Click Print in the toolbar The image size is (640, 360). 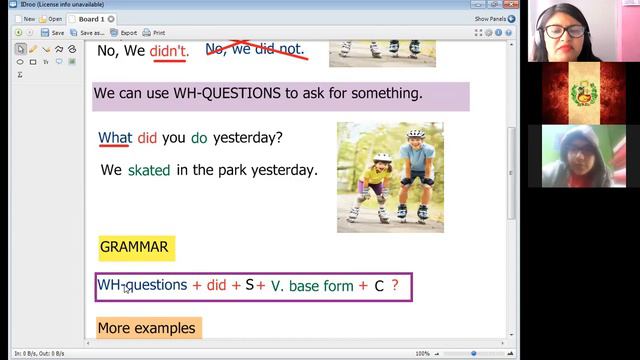click(x=154, y=33)
